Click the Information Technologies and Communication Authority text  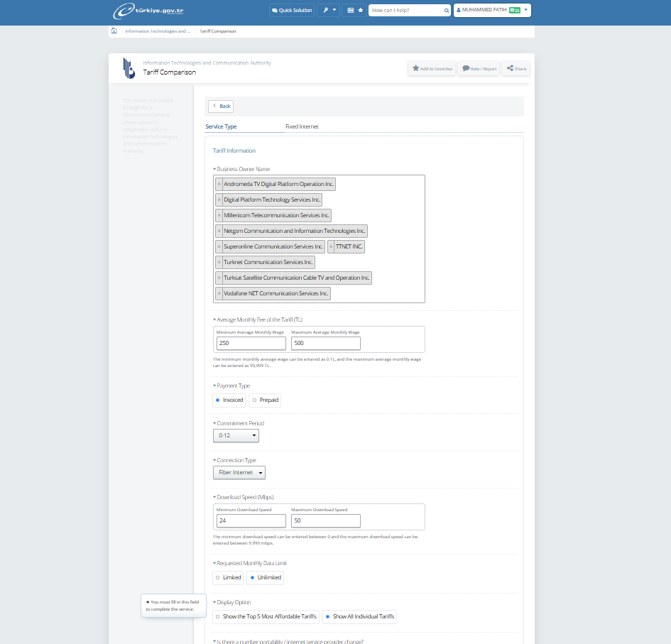pyautogui.click(x=207, y=63)
